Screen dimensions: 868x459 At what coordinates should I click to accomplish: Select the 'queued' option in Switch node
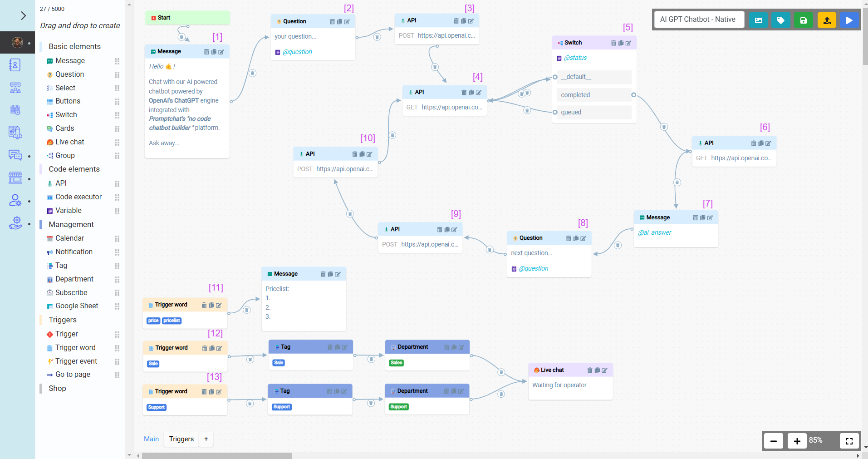tap(593, 112)
